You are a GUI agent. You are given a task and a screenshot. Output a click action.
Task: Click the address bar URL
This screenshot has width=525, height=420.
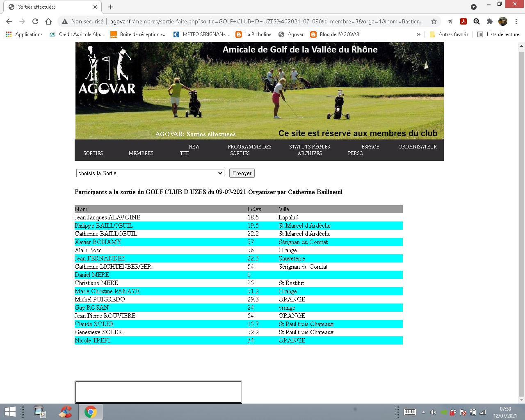click(x=266, y=21)
